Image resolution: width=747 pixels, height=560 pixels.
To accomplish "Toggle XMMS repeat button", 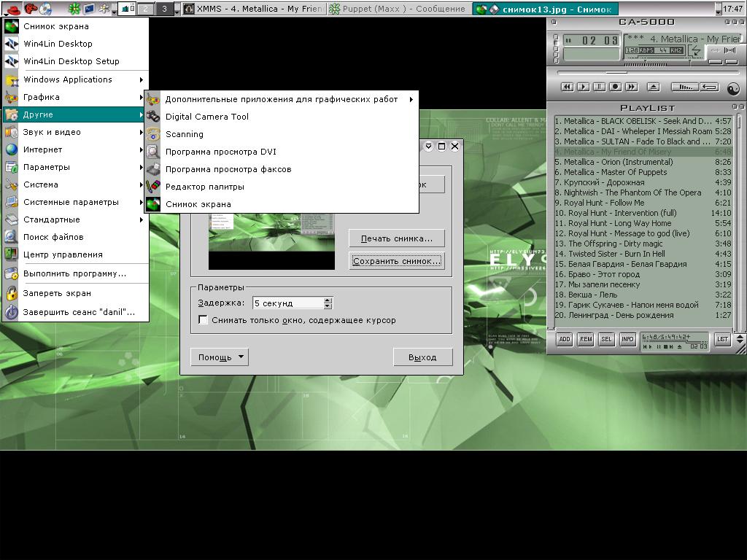I will 709,87.
